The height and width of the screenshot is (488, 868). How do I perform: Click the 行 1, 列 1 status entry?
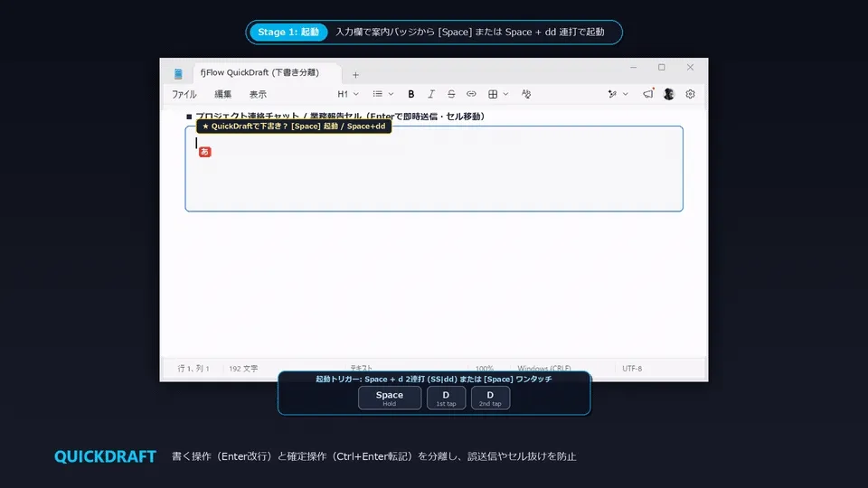click(x=193, y=368)
